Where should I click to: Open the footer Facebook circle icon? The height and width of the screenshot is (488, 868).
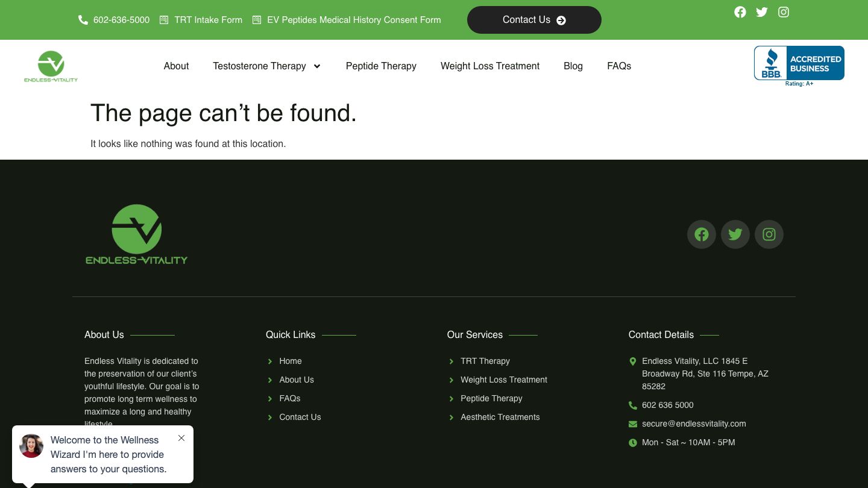tap(702, 234)
